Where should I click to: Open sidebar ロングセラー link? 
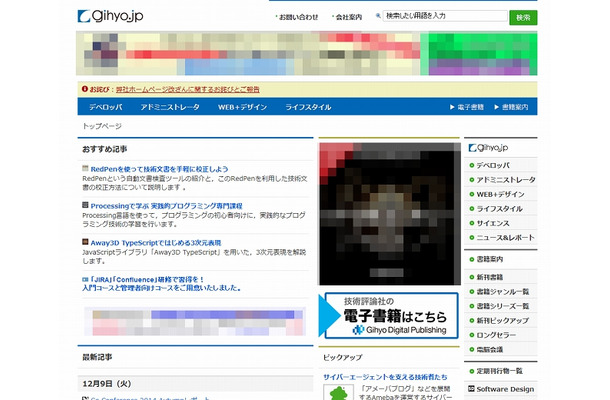[x=496, y=335]
